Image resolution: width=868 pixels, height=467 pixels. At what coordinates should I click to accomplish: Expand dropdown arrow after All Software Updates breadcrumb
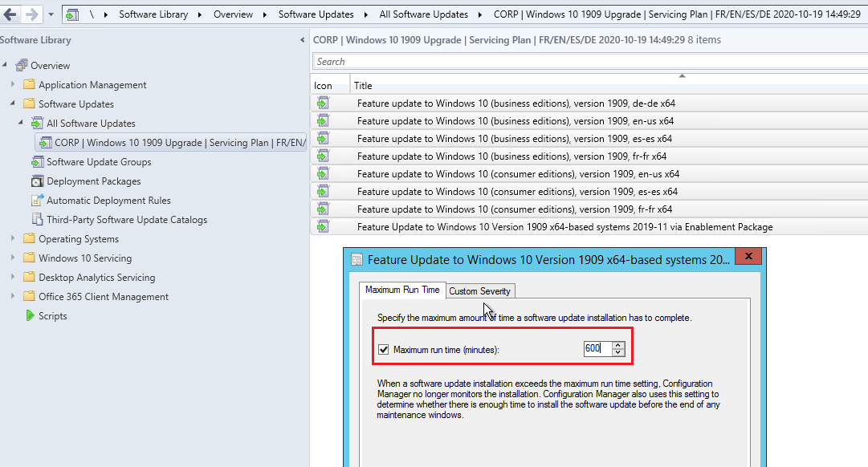(480, 14)
